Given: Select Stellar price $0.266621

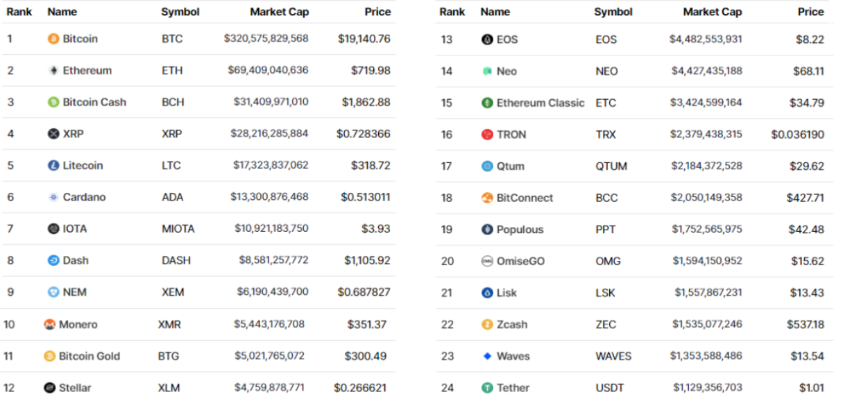Looking at the screenshot, I should tap(360, 388).
